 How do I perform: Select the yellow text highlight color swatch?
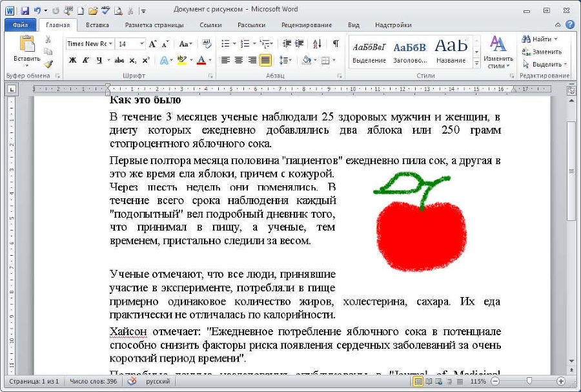[181, 62]
